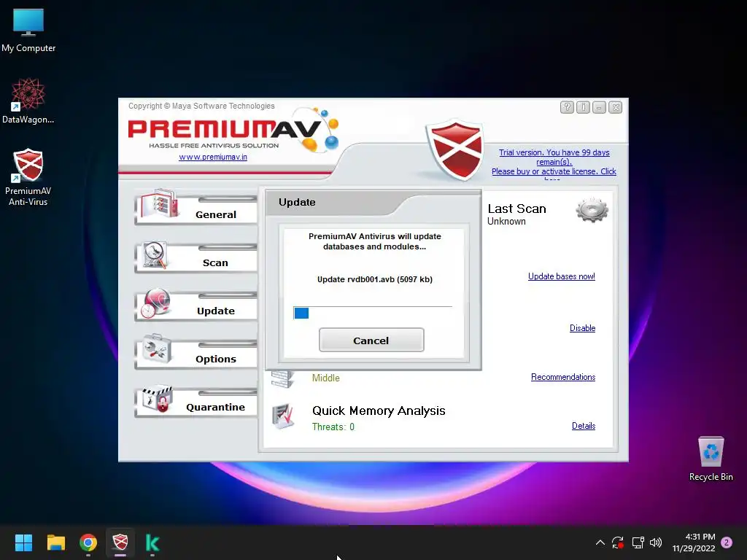747x560 pixels.
Task: Click the Quick Memory Analysis heading
Action: (x=379, y=411)
